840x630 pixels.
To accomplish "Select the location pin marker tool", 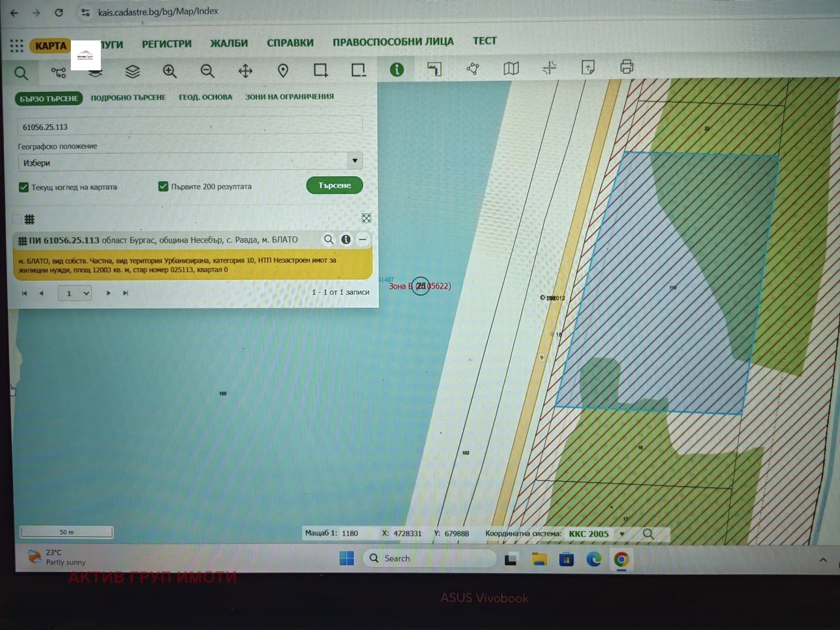I will click(x=283, y=71).
